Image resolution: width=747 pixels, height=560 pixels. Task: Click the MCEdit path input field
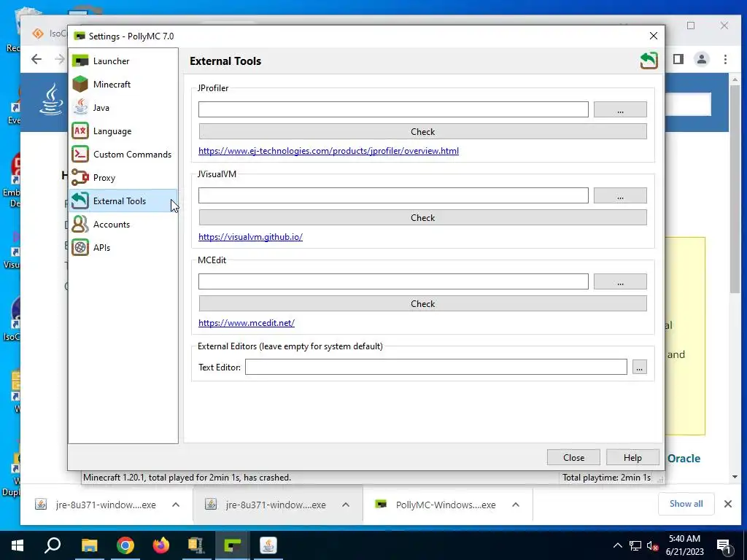point(393,281)
